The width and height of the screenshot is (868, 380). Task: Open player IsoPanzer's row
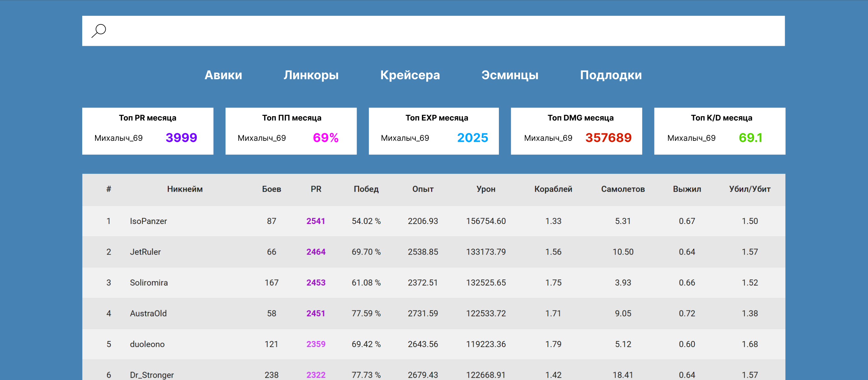[x=434, y=221]
